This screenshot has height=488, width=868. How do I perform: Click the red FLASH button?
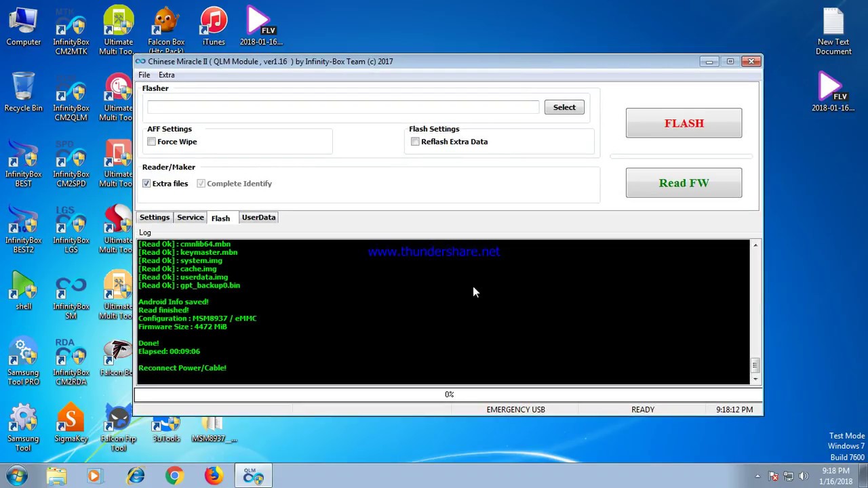[x=684, y=123]
